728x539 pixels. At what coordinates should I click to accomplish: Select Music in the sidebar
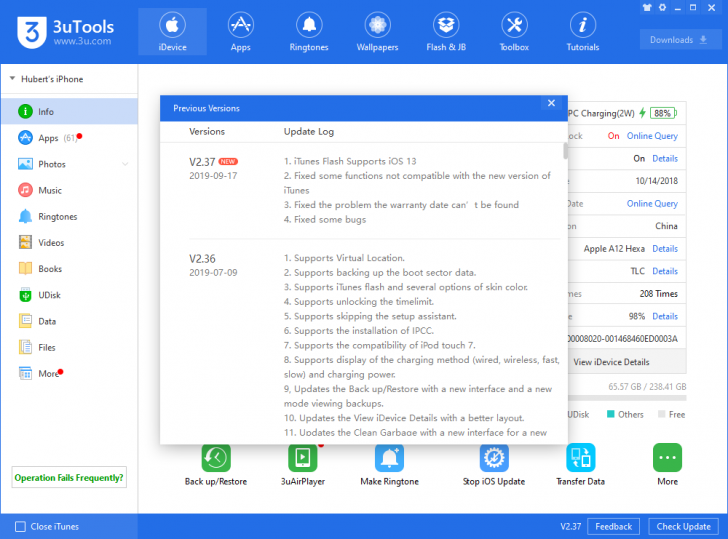pos(69,190)
